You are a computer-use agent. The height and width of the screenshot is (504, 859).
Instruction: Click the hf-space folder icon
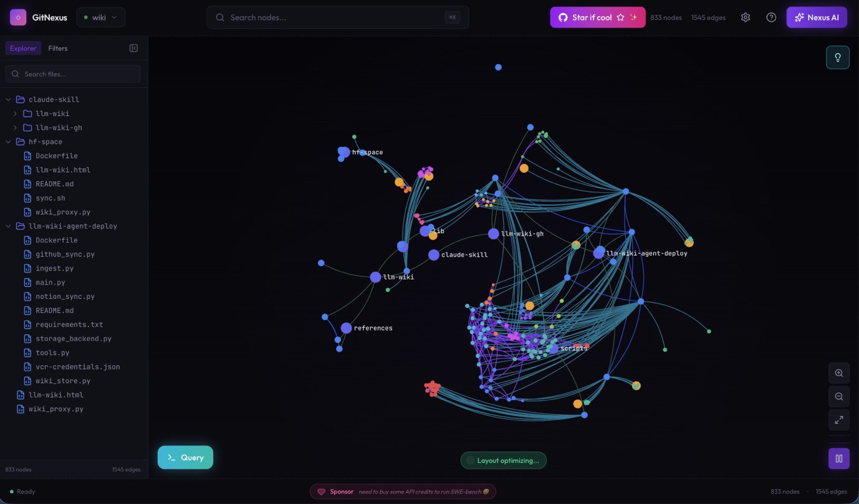pos(21,142)
